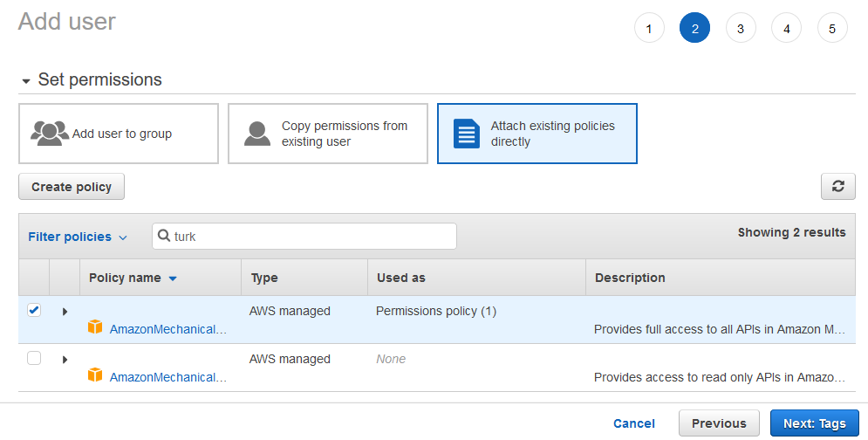The height and width of the screenshot is (440, 868).
Task: Sort by Policy name arrow
Action: pos(173,278)
